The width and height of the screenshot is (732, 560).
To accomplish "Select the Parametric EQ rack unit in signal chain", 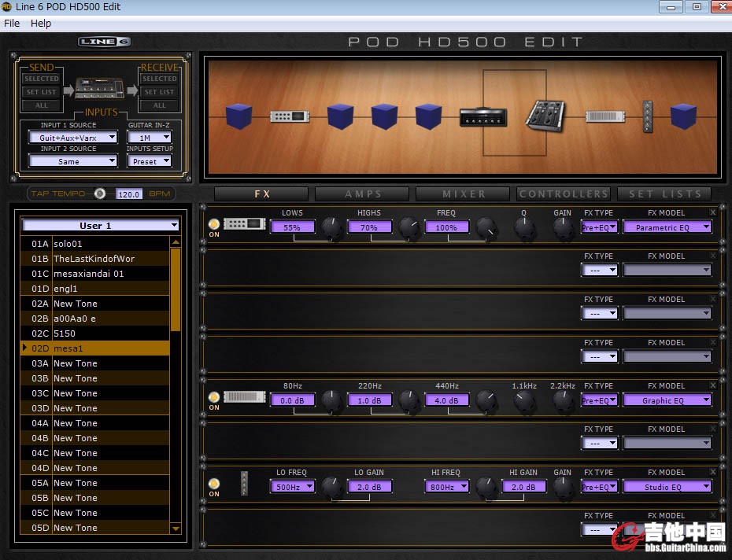I will [290, 116].
